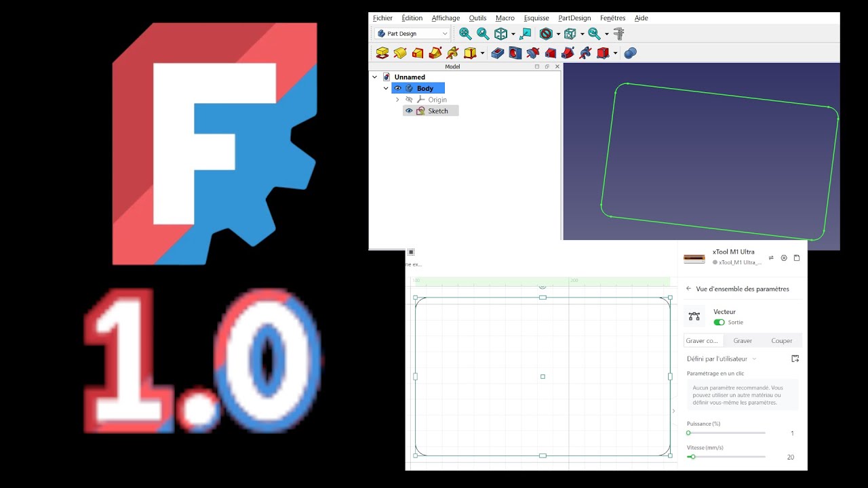Select the Pad tool icon

382,53
